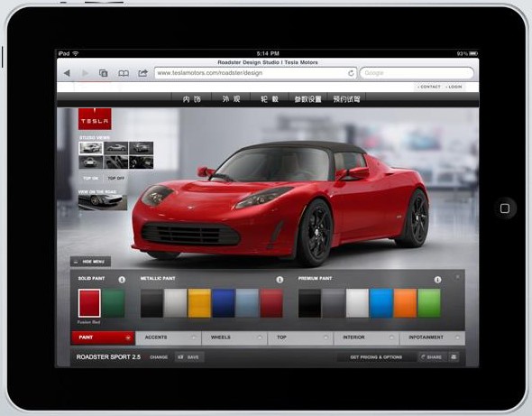This screenshot has width=532, height=416.
Task: Choose the black metallic paint swatch
Action: pos(151,303)
